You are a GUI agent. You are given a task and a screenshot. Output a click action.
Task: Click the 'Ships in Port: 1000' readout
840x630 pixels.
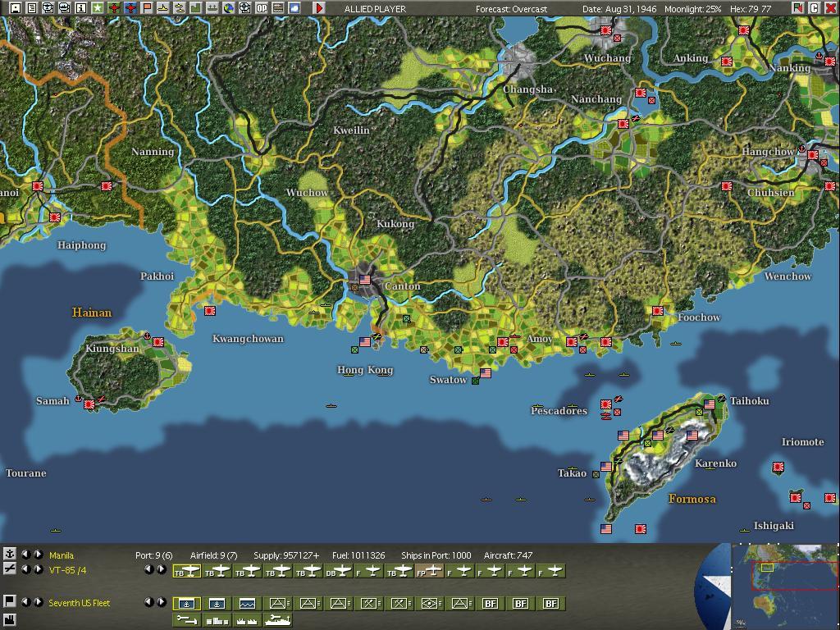tap(436, 555)
